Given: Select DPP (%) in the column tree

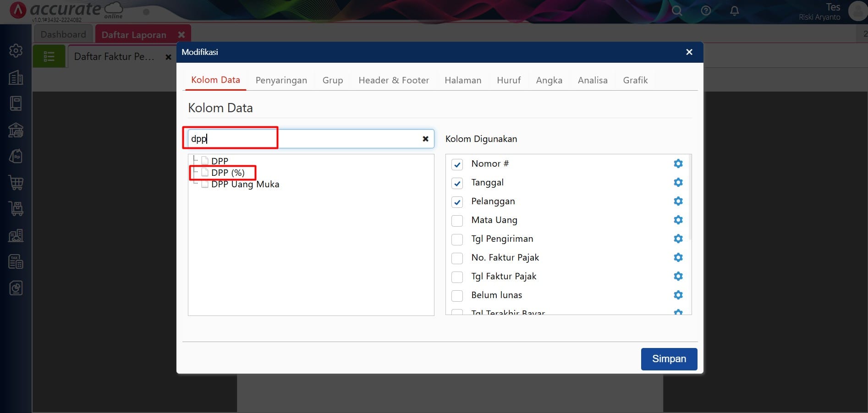Looking at the screenshot, I should pyautogui.click(x=228, y=173).
